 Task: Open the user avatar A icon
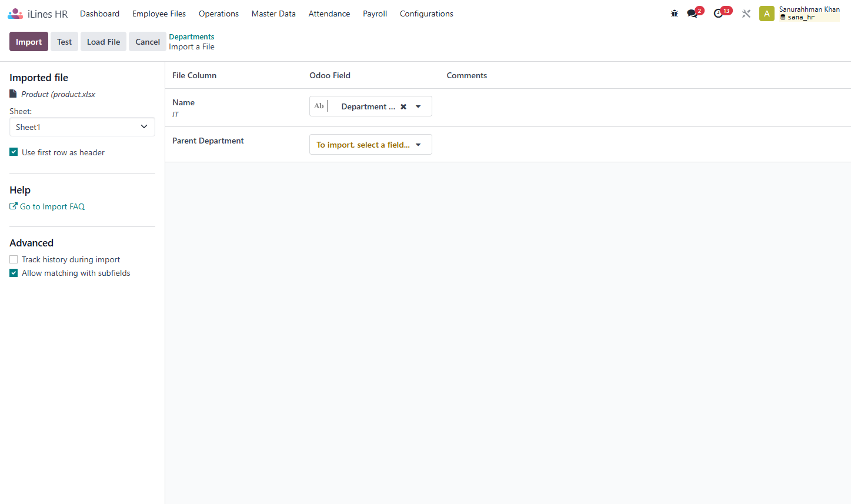[767, 14]
